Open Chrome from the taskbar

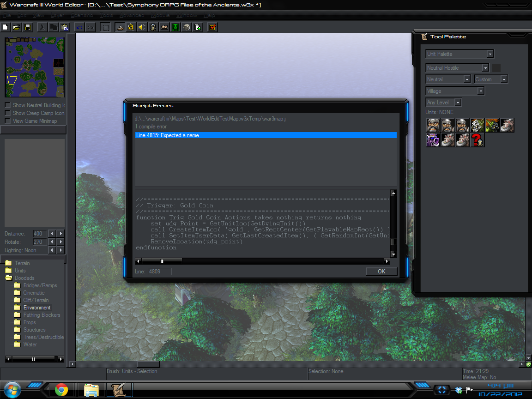pos(61,390)
